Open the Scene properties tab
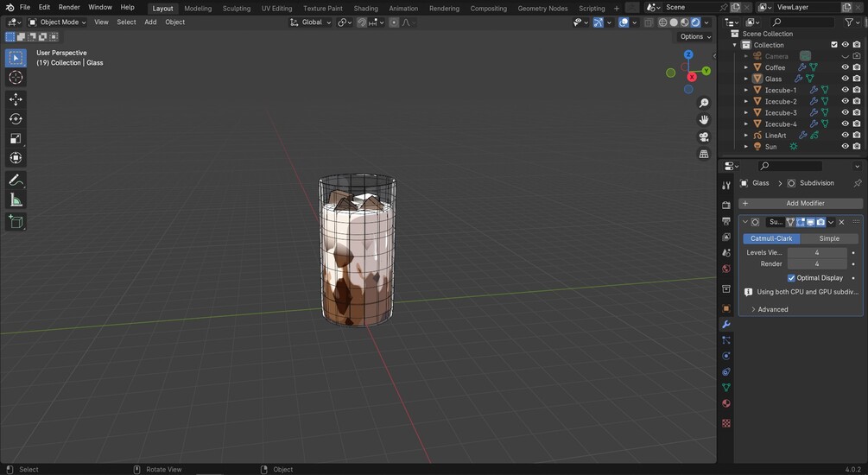 [x=726, y=252]
